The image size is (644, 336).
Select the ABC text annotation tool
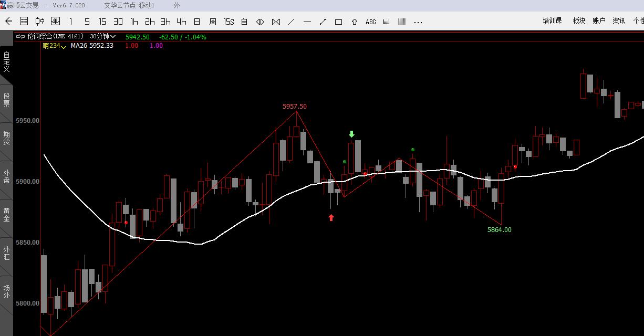pos(370,22)
